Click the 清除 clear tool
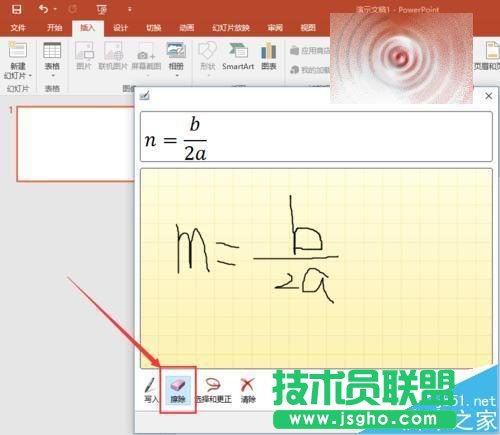Screen dimensions: 500x435 (x=248, y=390)
